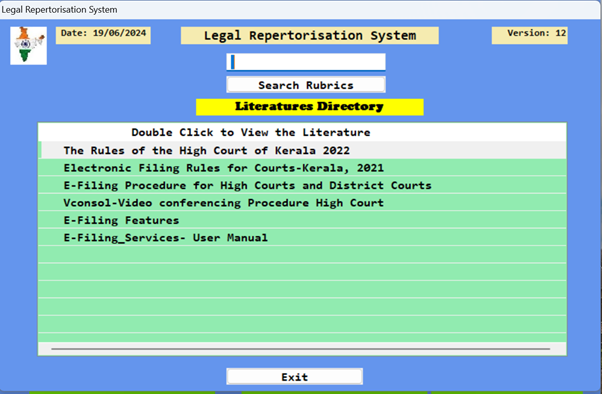Focus the rubric search input field

coord(306,62)
